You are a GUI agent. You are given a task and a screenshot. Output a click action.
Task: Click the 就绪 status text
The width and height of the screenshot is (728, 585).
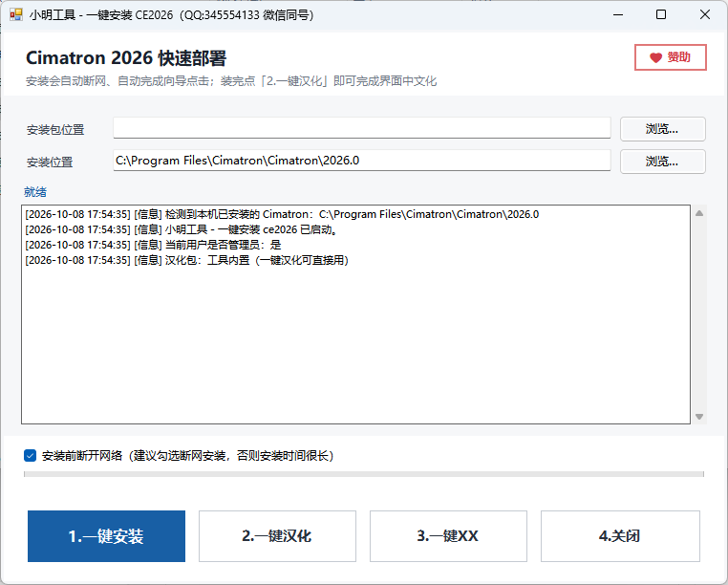(35, 192)
